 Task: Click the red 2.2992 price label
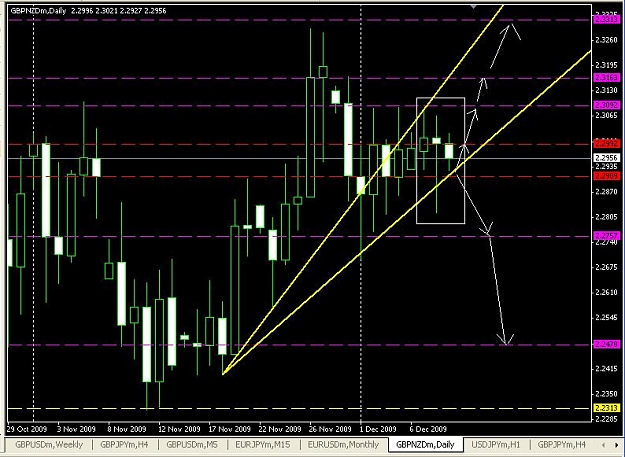pos(606,143)
